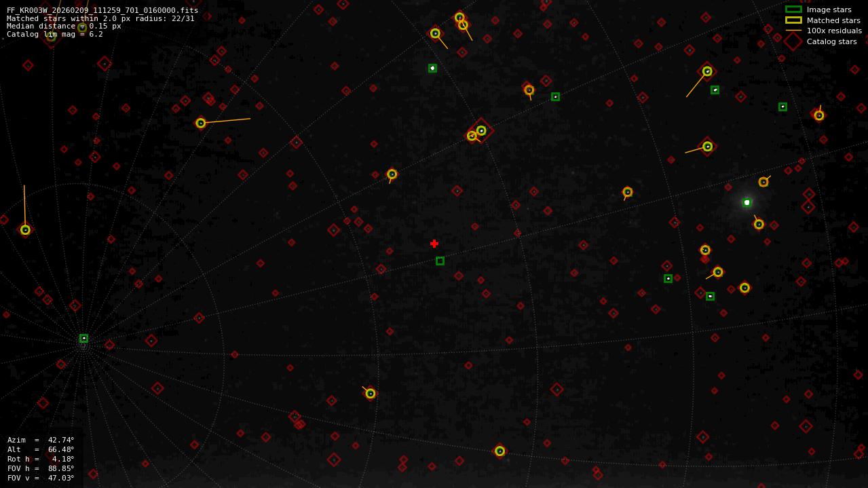Viewport: 868px width, 488px height.
Task: Click the green Image stars legend icon
Action: point(793,10)
